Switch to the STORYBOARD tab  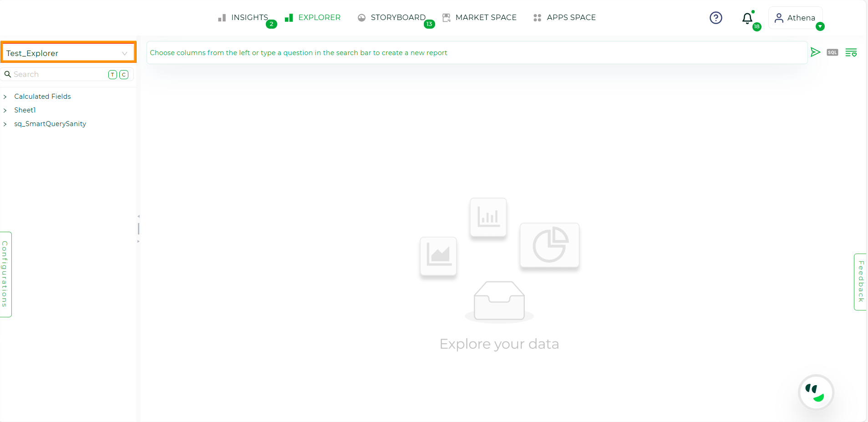(397, 17)
